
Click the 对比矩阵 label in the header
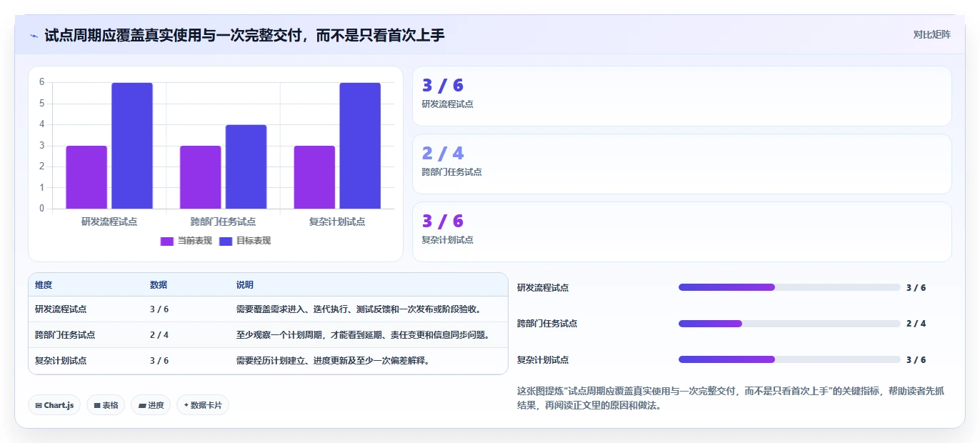[x=931, y=34]
